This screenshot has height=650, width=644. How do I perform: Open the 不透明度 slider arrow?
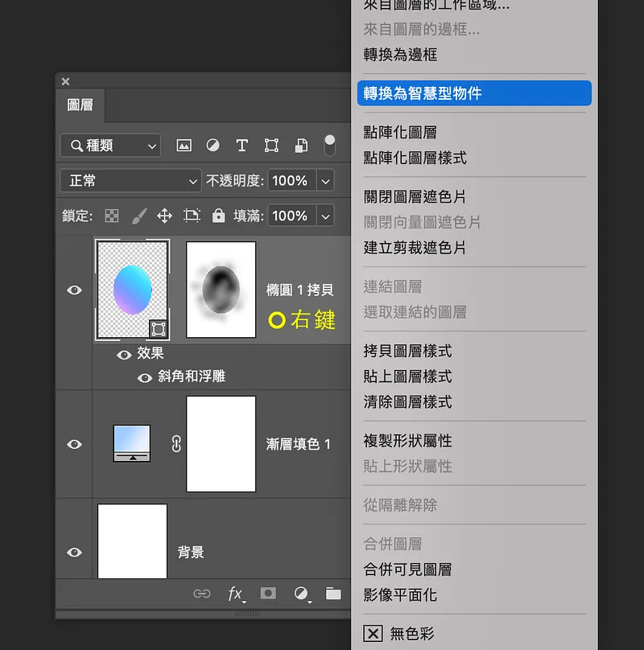tap(326, 181)
